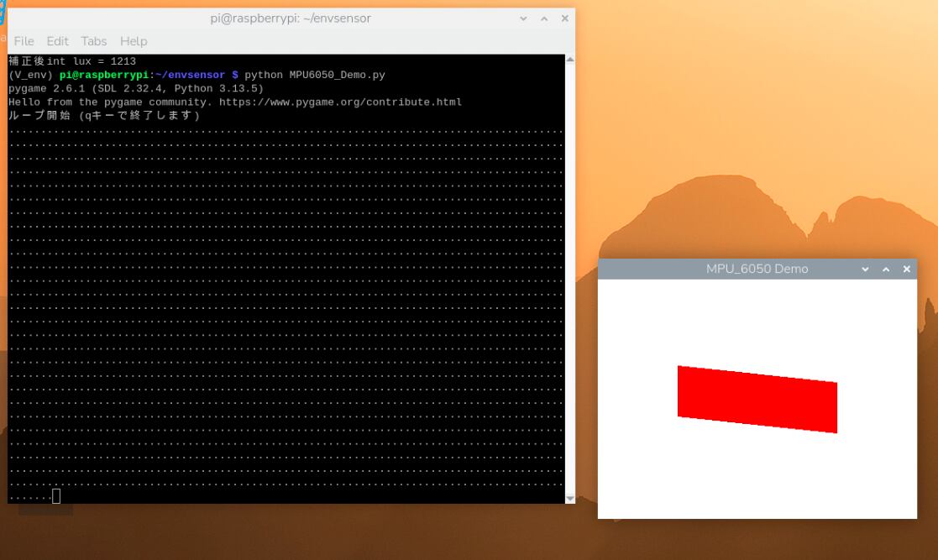Click the pygame contribute URL in terminal
Image resolution: width=938 pixels, height=560 pixels.
340,102
